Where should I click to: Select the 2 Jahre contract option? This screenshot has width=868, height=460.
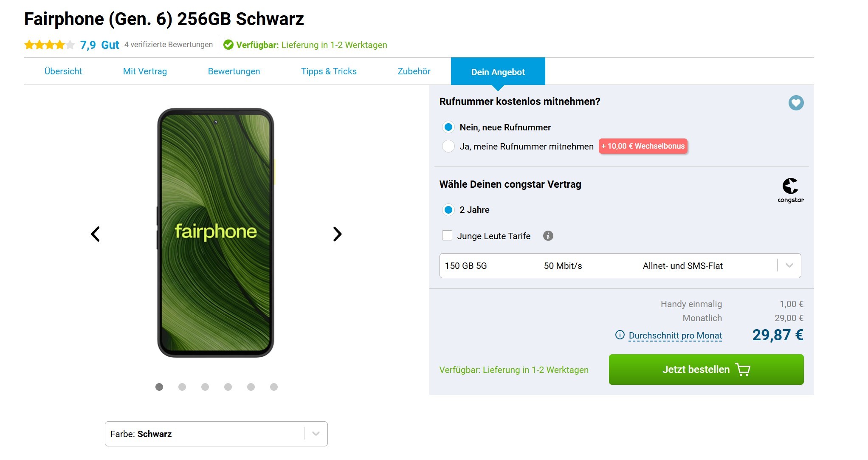pyautogui.click(x=448, y=210)
